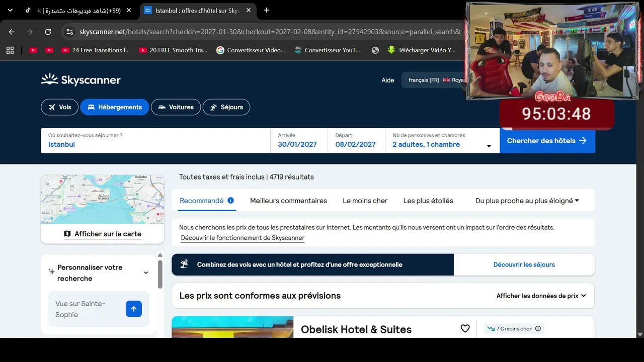This screenshot has height=362, width=644.
Task: Open the first YouTube bookmark icon
Action: 33,50
